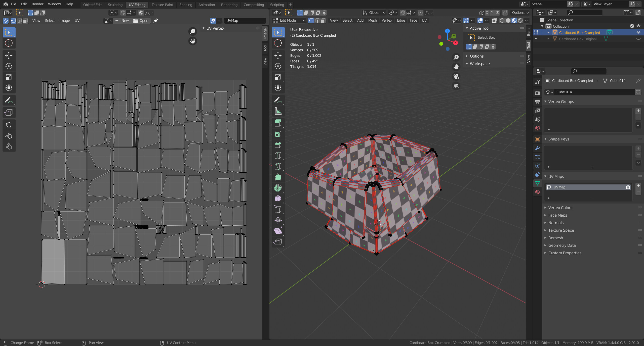Expand the Normals section
644x346 pixels.
[x=556, y=222]
